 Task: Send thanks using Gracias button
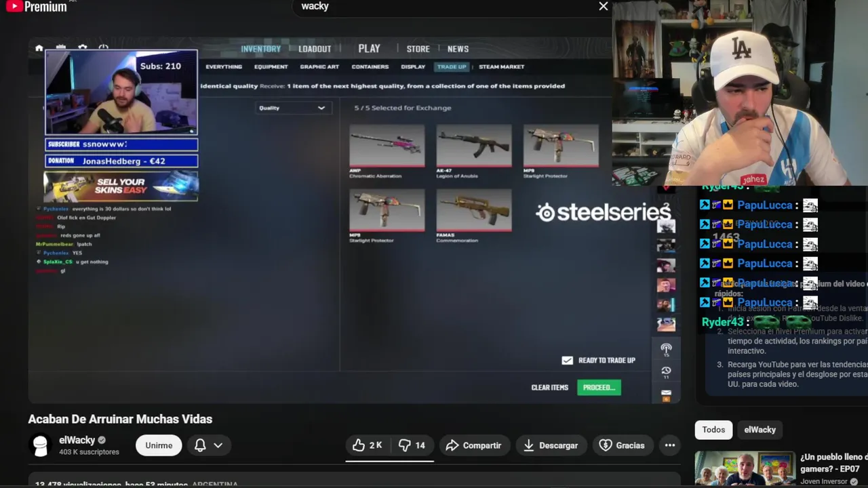pyautogui.click(x=623, y=445)
